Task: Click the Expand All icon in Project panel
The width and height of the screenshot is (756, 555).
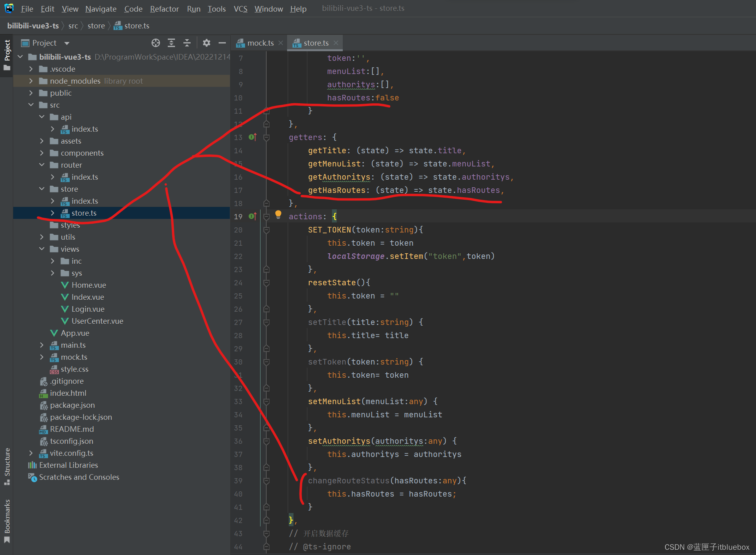Action: pos(171,43)
